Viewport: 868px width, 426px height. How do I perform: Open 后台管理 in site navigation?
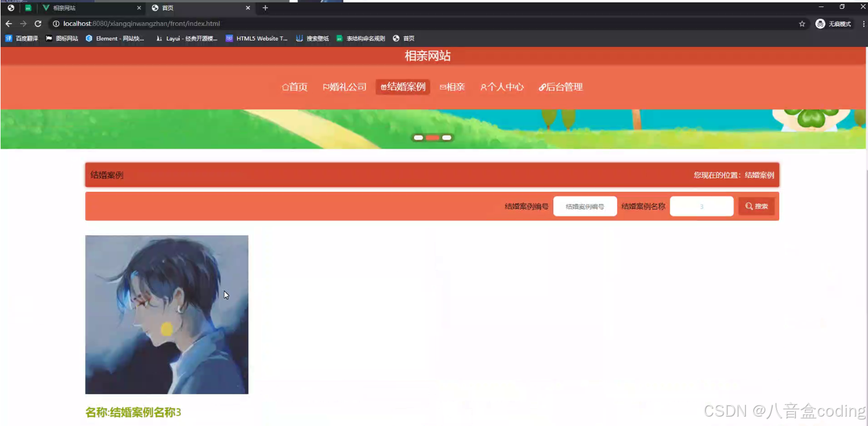(561, 87)
